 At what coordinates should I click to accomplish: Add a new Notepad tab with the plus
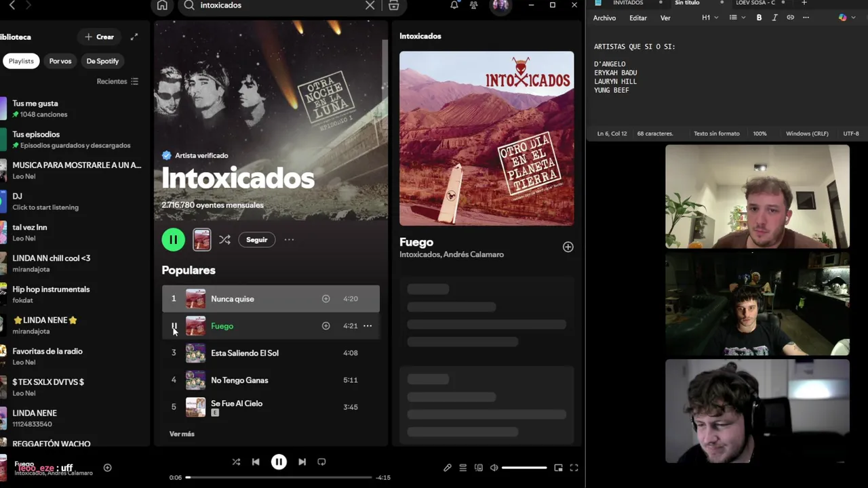[x=804, y=3]
